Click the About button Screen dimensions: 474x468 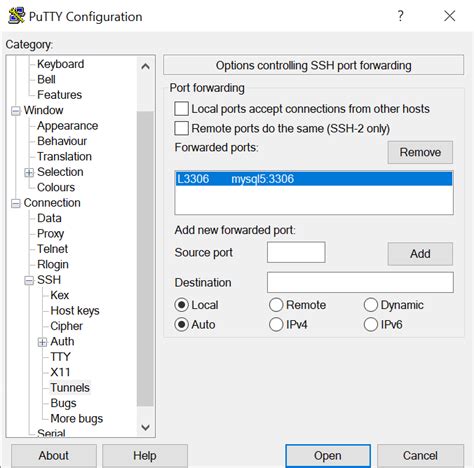coord(54,455)
